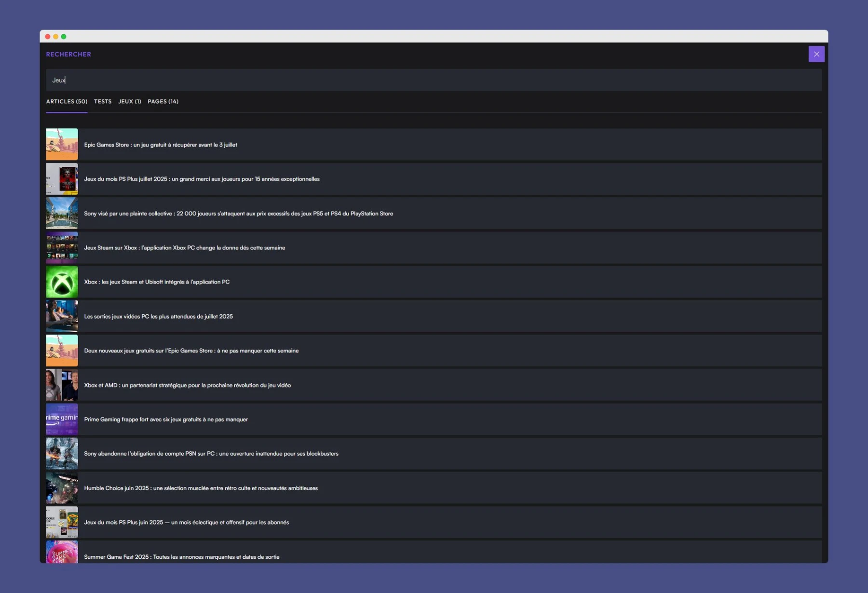Click thumbnail for Xbox et AMD article
This screenshot has height=593, width=868.
(62, 385)
